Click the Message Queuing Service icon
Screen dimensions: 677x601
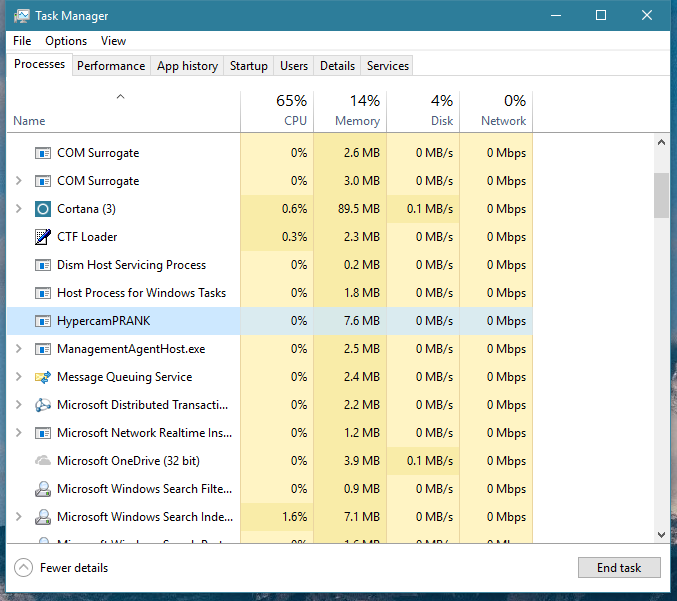point(43,377)
